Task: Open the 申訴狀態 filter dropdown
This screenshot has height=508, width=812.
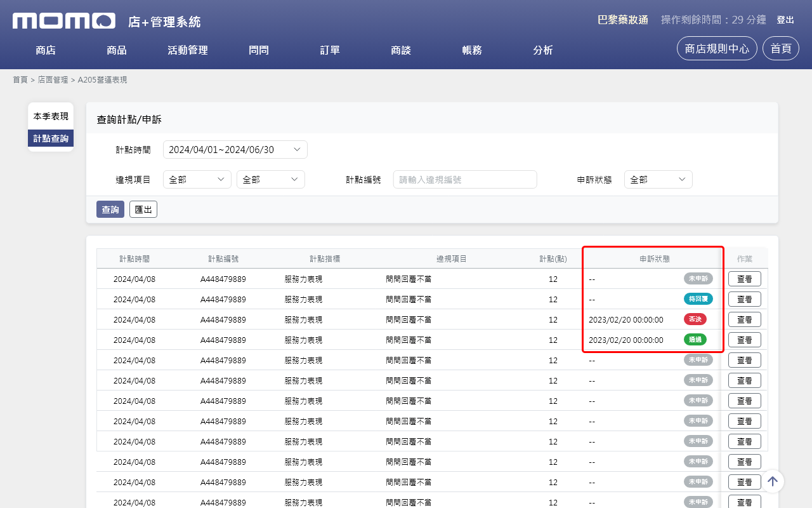Action: point(658,180)
